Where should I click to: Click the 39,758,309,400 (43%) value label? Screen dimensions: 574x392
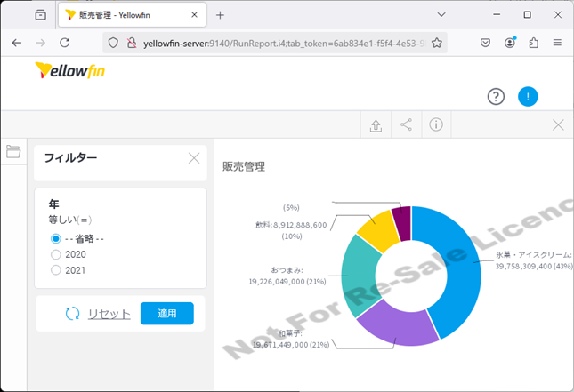(534, 266)
